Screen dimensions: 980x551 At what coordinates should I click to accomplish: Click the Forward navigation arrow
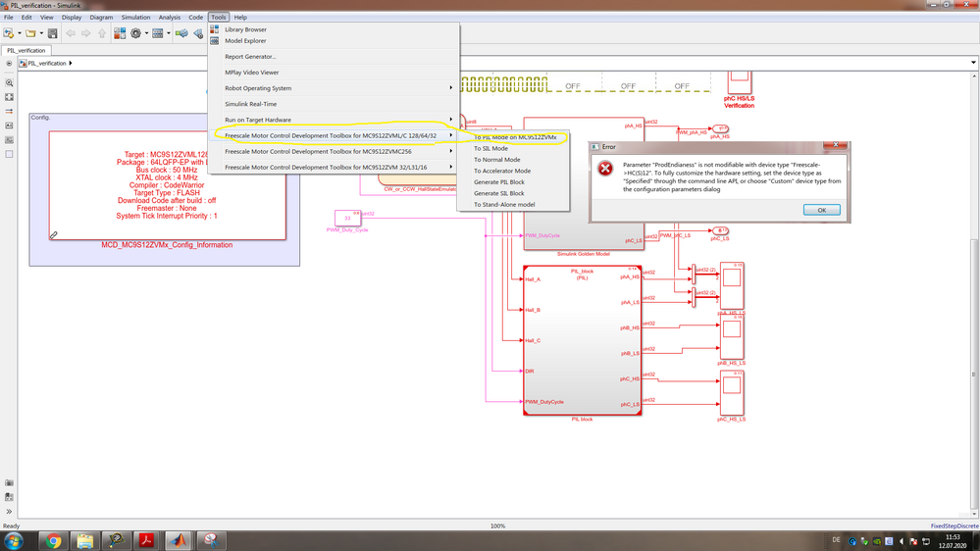click(86, 33)
